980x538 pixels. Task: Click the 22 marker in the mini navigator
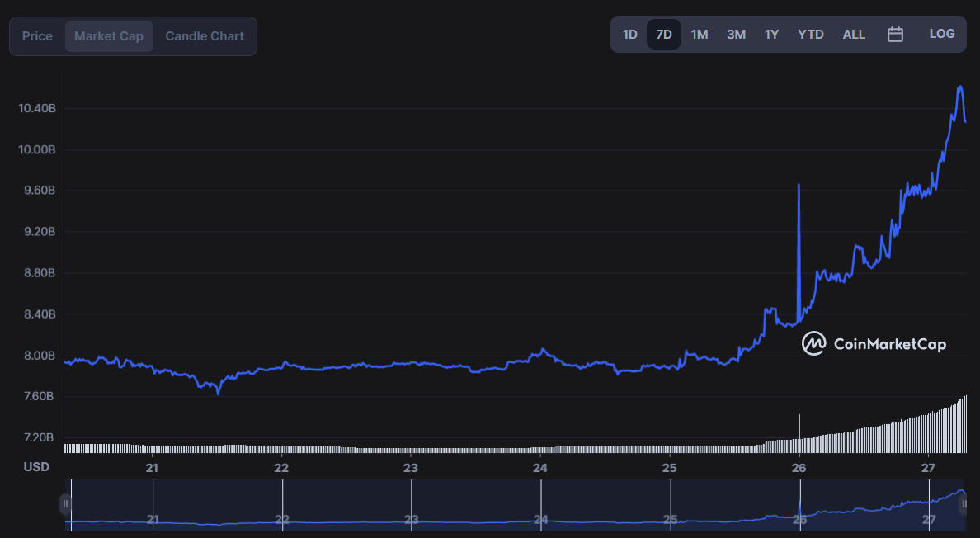pyautogui.click(x=282, y=519)
